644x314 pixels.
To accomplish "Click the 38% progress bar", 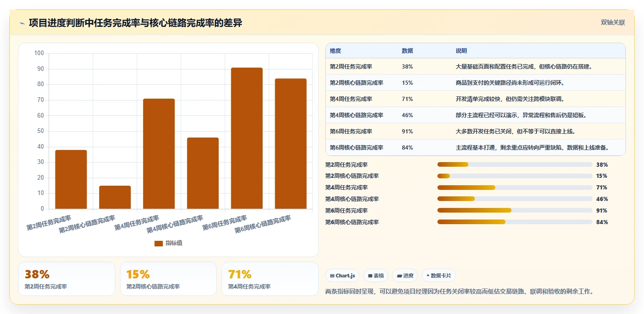I will [515, 164].
